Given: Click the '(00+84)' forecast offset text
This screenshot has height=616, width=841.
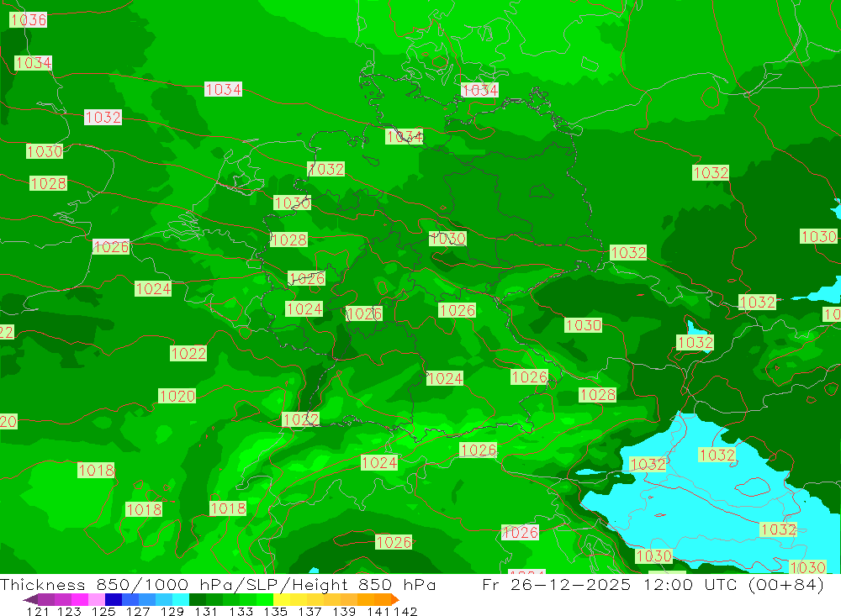Looking at the screenshot, I should click(x=785, y=584).
